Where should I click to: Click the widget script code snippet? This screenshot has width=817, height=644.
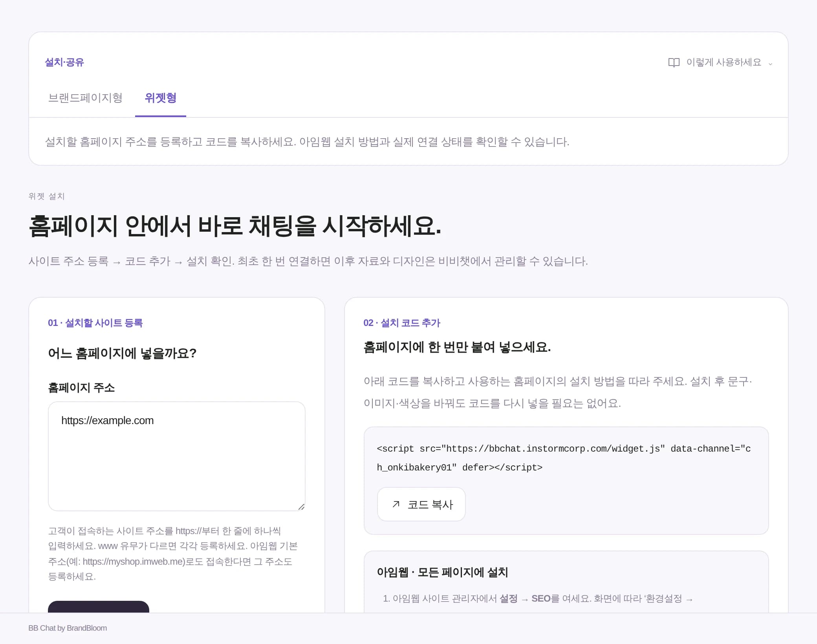click(x=564, y=458)
